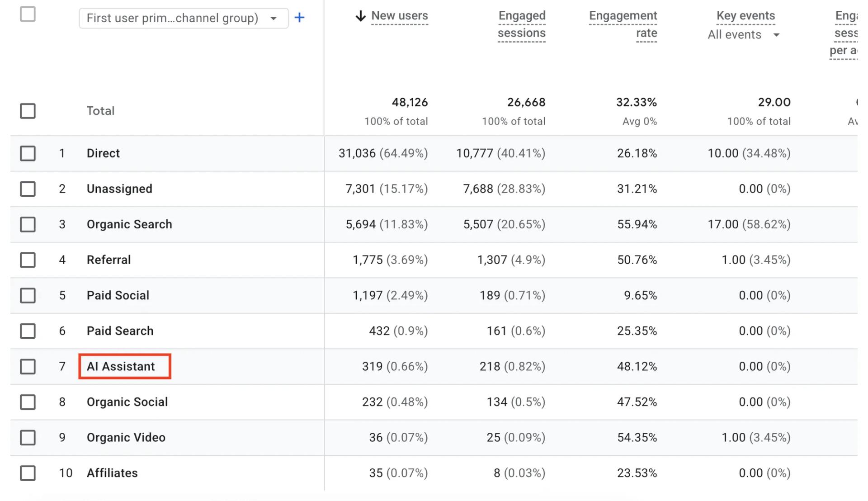Image resolution: width=868 pixels, height=501 pixels.
Task: Check the Total row checkbox
Action: click(28, 111)
